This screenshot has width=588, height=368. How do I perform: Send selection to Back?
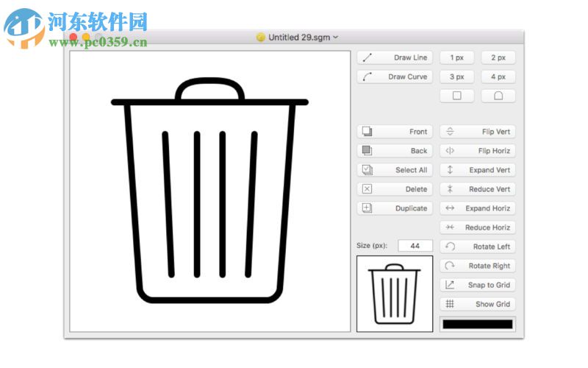pyautogui.click(x=395, y=151)
